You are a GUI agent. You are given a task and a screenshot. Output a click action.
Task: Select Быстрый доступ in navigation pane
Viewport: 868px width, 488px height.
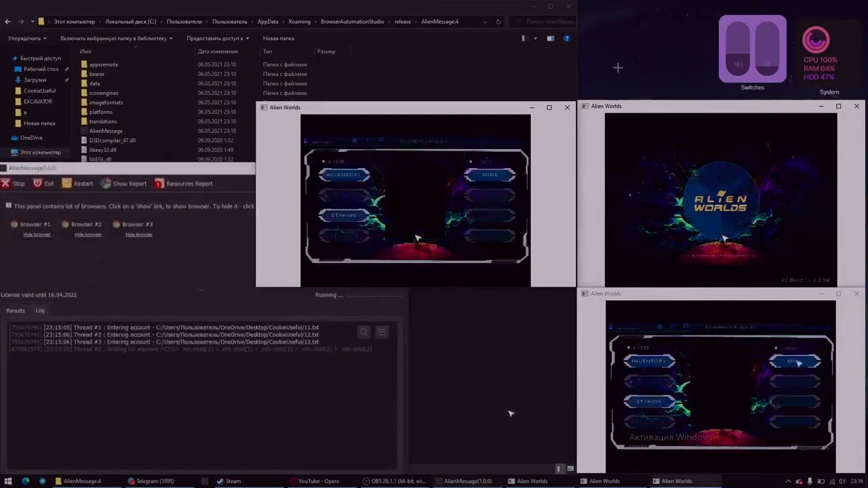pos(40,58)
